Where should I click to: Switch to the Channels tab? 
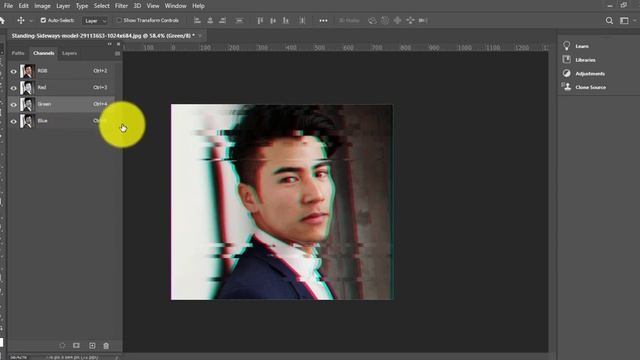click(x=43, y=53)
